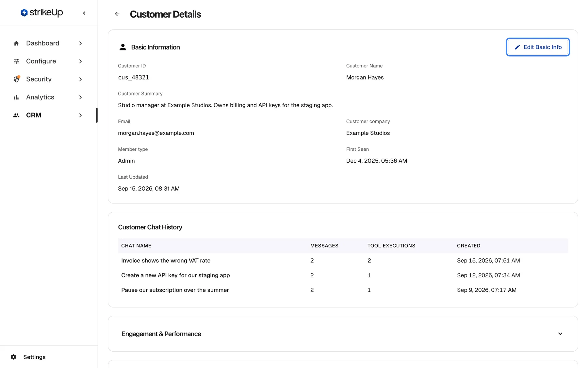The width and height of the screenshot is (588, 368).
Task: Expand the Security menu chevron
Action: (80, 79)
